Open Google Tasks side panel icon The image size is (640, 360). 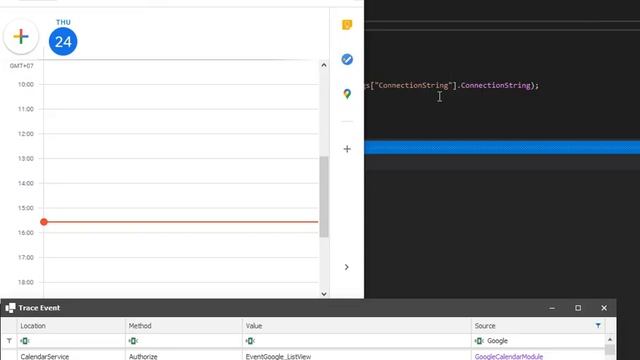pos(347,59)
